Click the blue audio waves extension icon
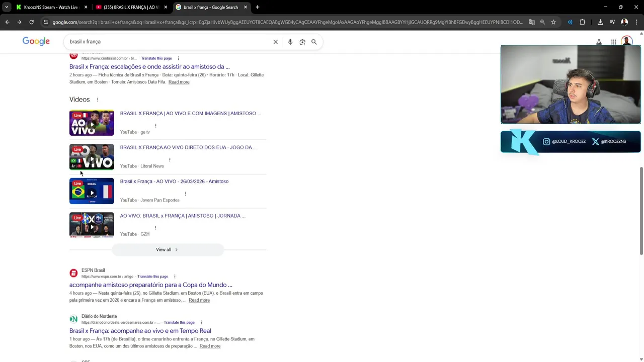 [x=570, y=22]
